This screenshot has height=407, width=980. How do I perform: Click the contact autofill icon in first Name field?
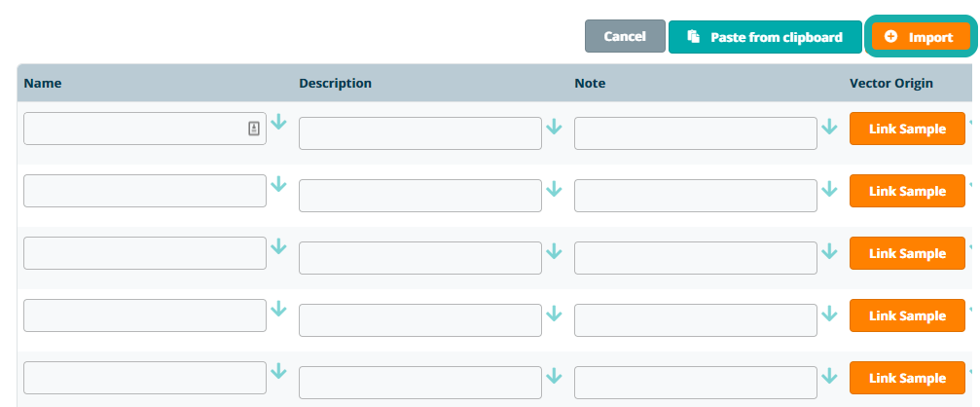click(x=254, y=129)
